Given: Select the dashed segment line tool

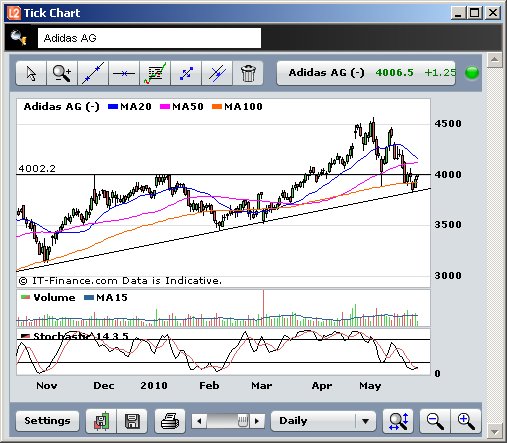Looking at the screenshot, I should [x=186, y=73].
